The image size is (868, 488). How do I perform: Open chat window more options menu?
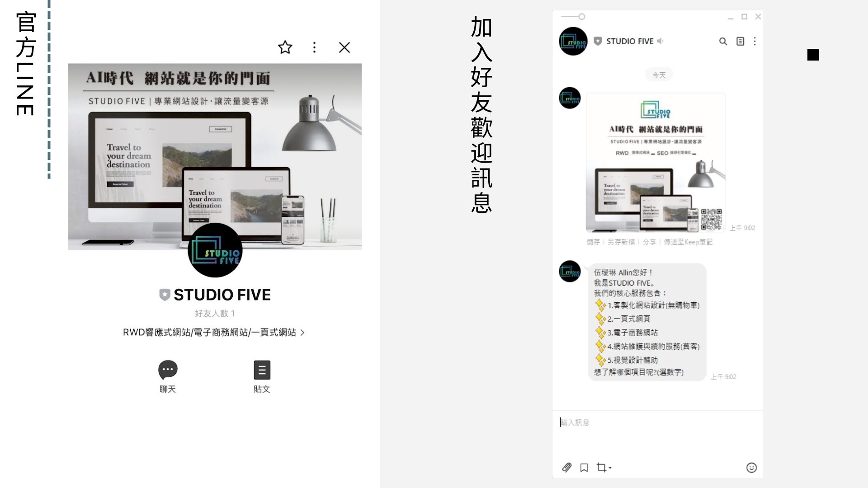(x=755, y=41)
